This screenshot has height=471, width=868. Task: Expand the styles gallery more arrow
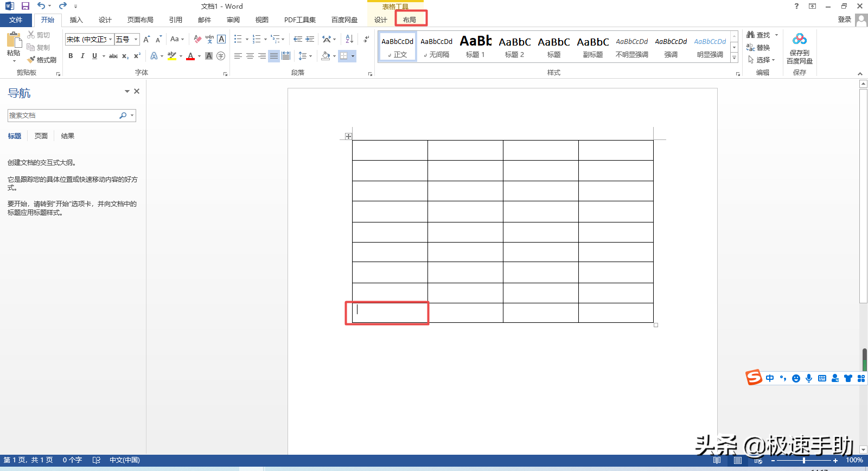pyautogui.click(x=734, y=58)
